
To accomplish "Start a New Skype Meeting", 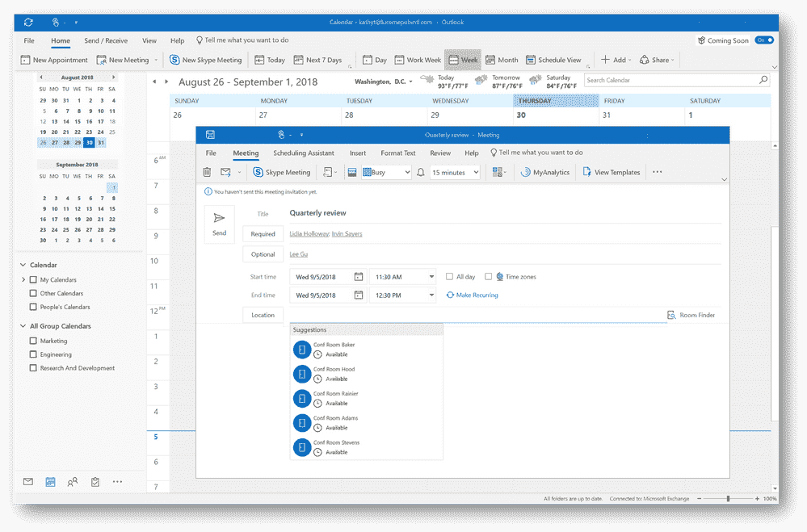I will click(206, 61).
